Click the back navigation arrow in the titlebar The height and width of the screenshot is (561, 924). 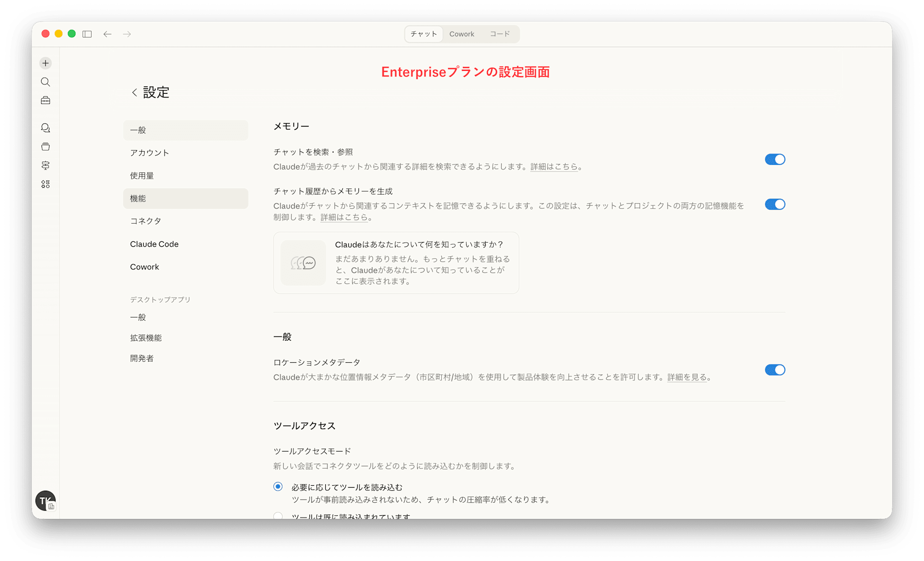[x=107, y=34]
